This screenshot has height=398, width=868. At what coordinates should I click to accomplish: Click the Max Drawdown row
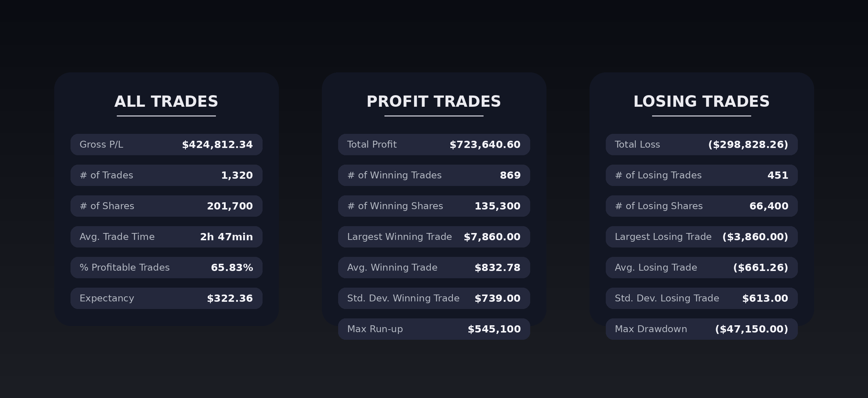tap(702, 329)
